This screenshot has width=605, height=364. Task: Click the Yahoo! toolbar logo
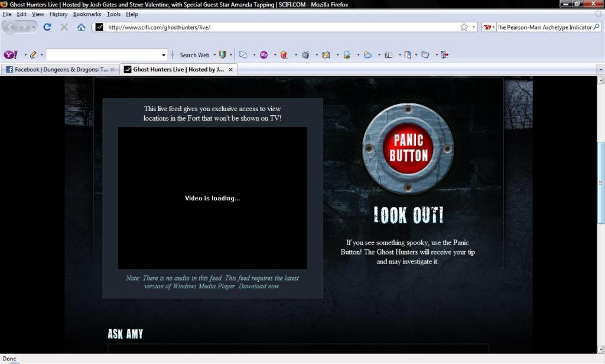coord(11,55)
